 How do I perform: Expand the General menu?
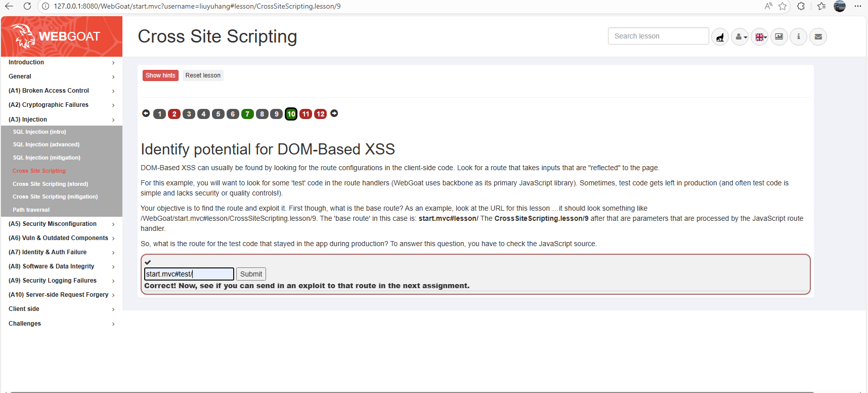(62, 76)
